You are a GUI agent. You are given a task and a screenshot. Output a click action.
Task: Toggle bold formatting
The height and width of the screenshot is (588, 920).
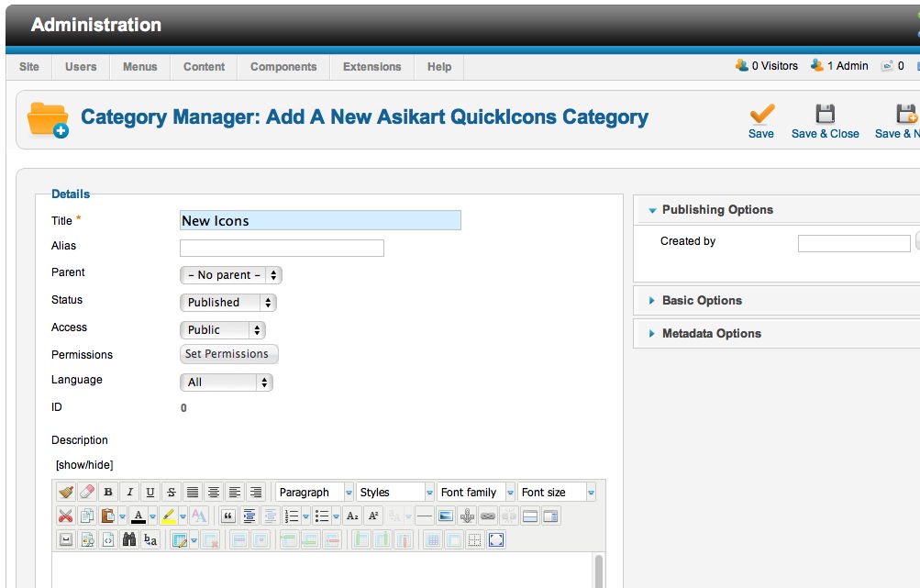click(x=108, y=492)
